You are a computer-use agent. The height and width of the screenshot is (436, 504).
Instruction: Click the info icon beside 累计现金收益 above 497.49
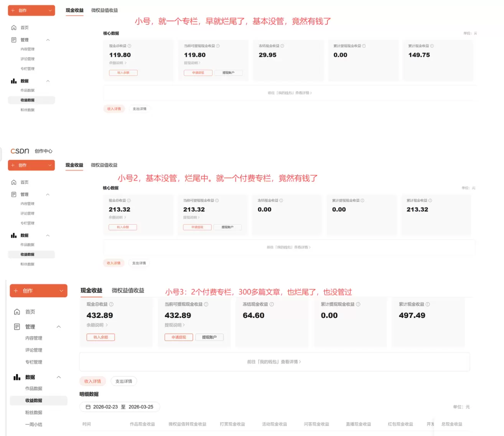428,304
